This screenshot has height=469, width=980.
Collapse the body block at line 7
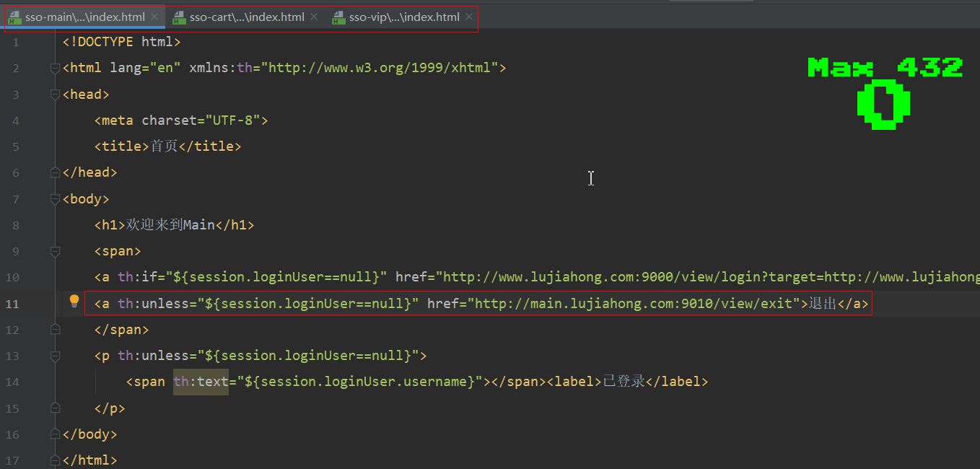55,199
